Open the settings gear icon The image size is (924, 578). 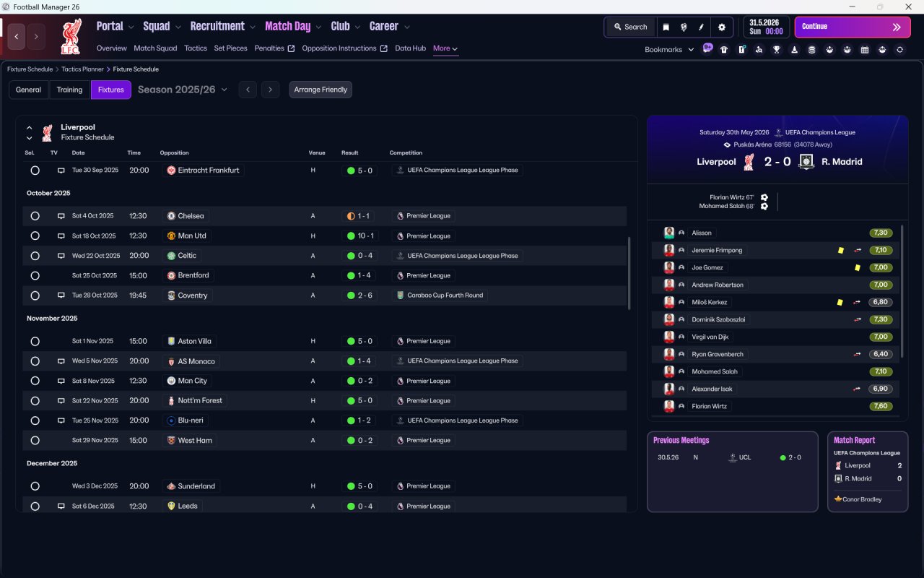[721, 27]
